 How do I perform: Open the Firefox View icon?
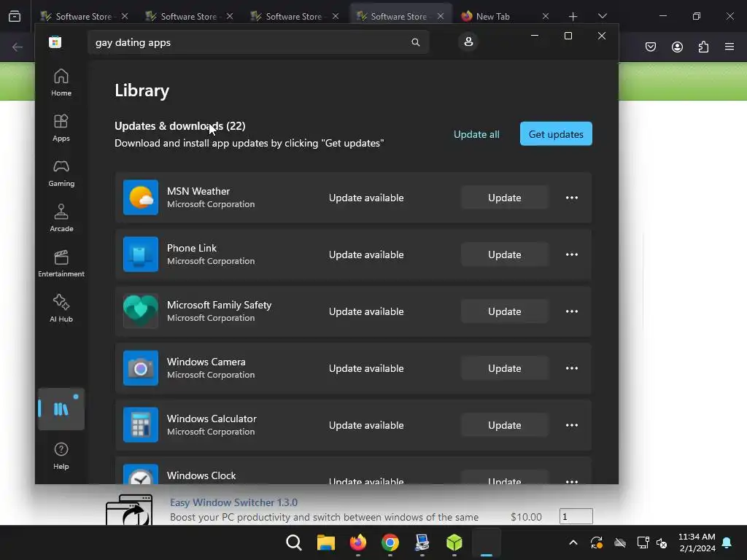15,16
